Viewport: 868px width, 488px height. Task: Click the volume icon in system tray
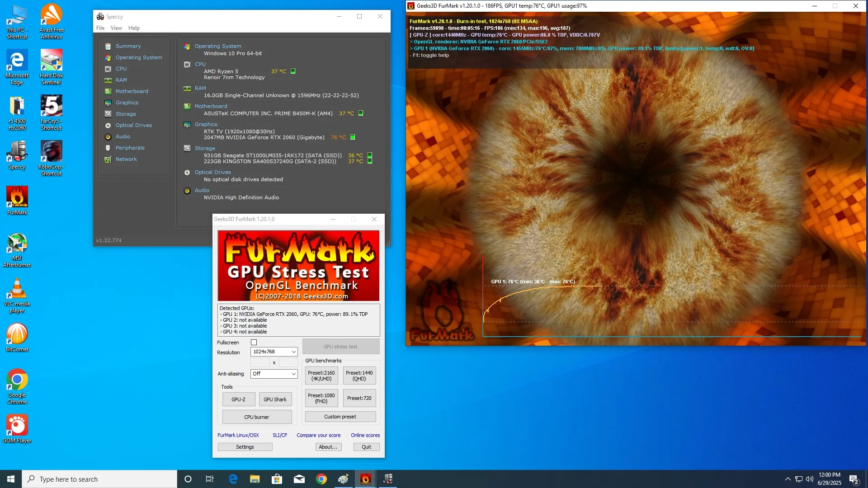pos(809,479)
